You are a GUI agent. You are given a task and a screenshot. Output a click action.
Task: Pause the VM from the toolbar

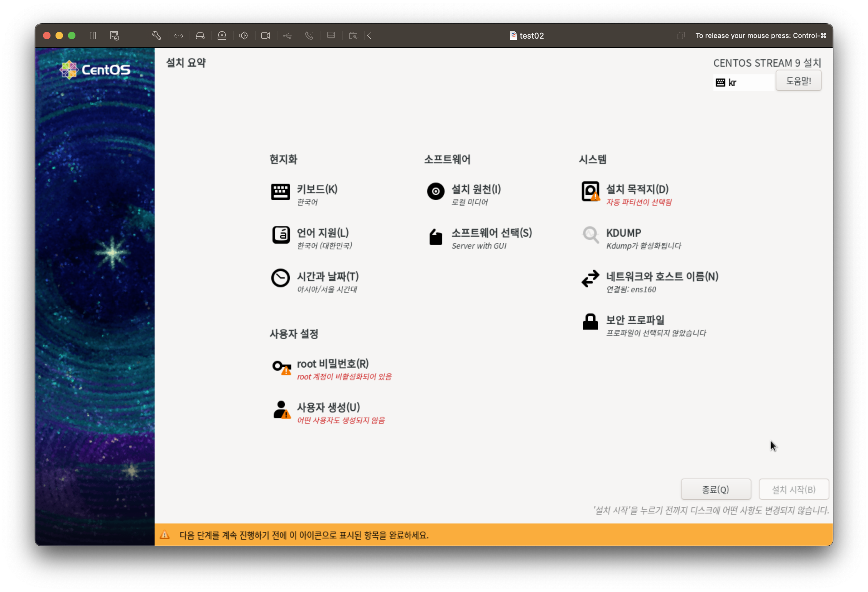93,36
